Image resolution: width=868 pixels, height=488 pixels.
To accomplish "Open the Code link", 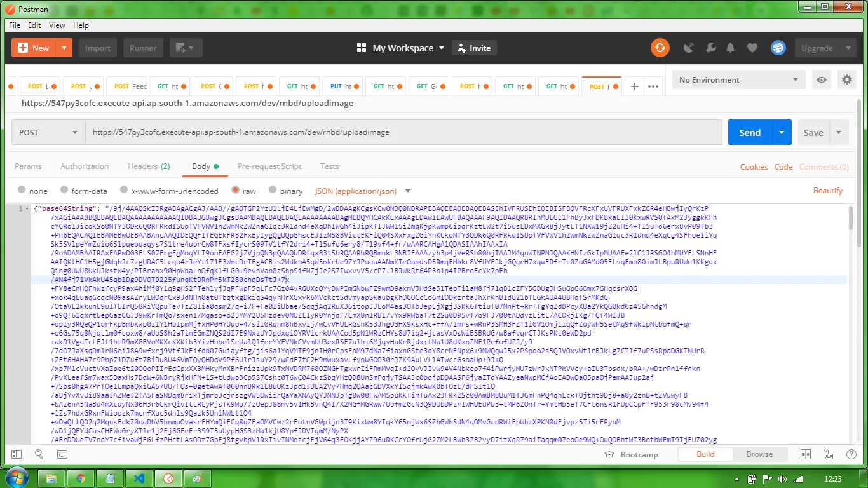I will coord(783,166).
